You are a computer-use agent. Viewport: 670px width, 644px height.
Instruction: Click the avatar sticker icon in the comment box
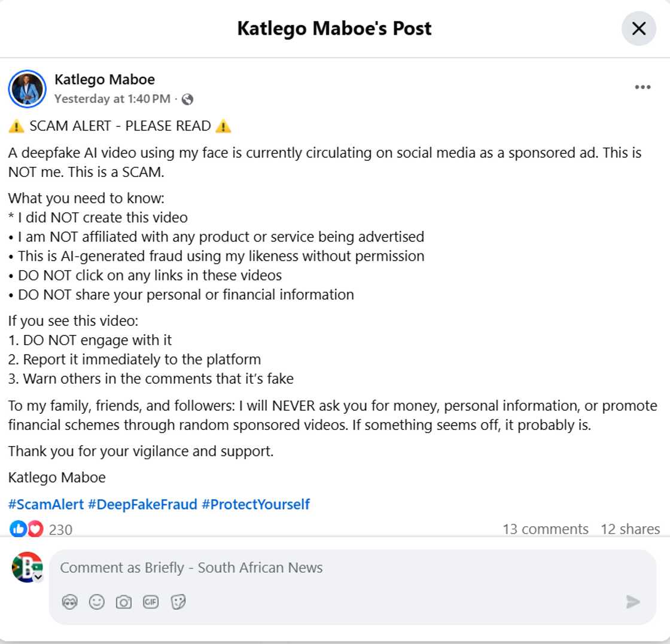(70, 602)
